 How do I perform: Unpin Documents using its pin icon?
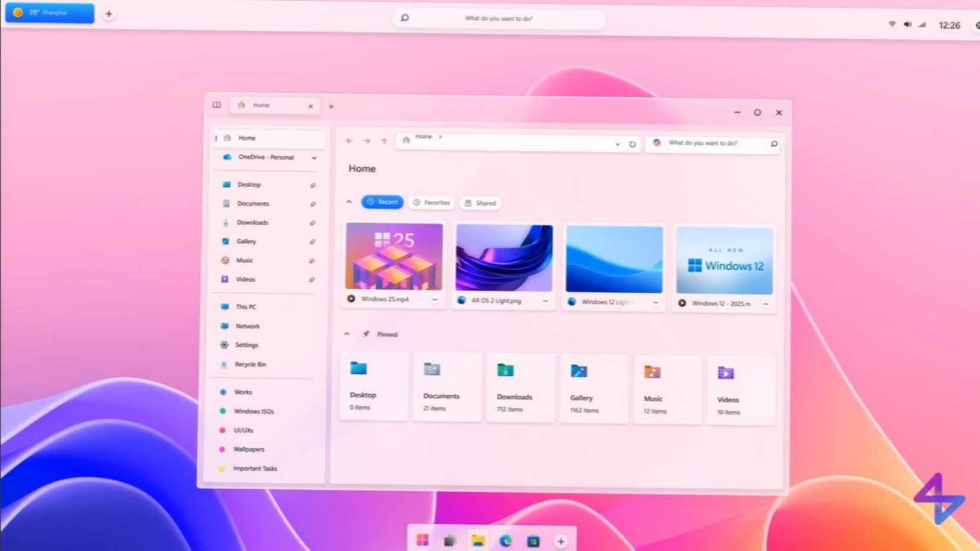pos(312,204)
